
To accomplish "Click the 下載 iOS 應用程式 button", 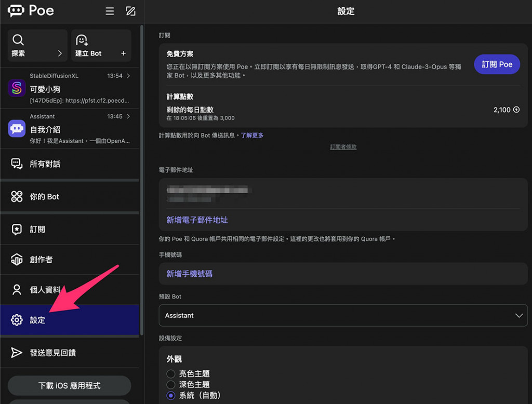I will pos(69,385).
